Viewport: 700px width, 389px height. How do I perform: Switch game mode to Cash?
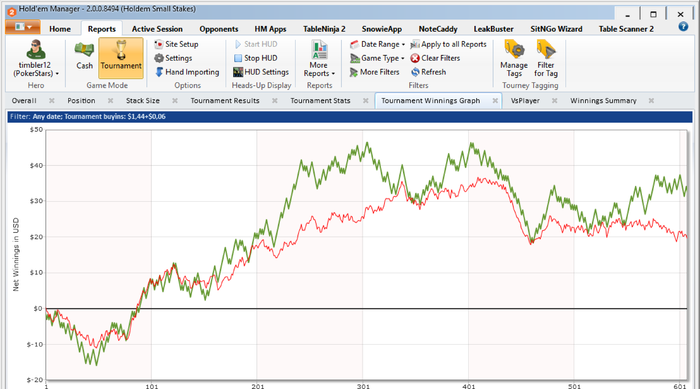pos(84,57)
